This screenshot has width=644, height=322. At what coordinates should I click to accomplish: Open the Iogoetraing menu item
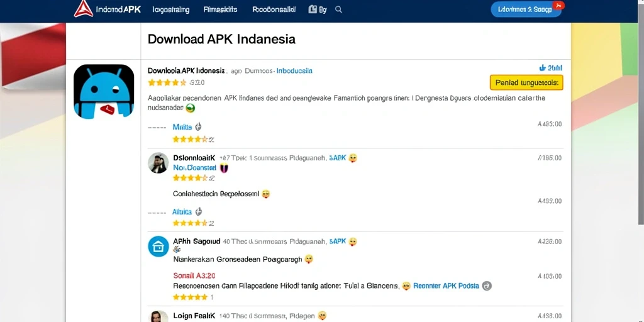tap(171, 10)
